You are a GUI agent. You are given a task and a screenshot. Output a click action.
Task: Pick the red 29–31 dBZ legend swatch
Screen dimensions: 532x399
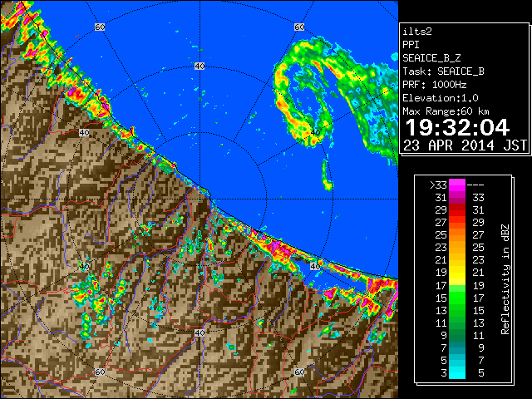tap(457, 210)
